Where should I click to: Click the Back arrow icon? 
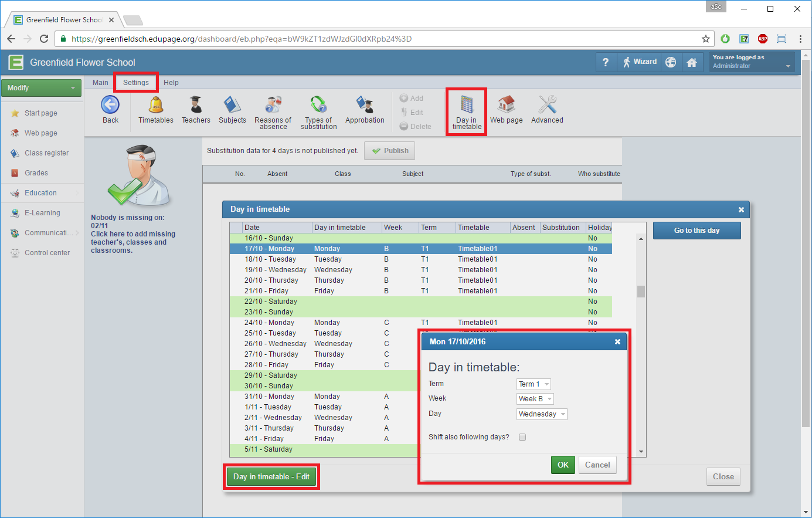point(110,106)
